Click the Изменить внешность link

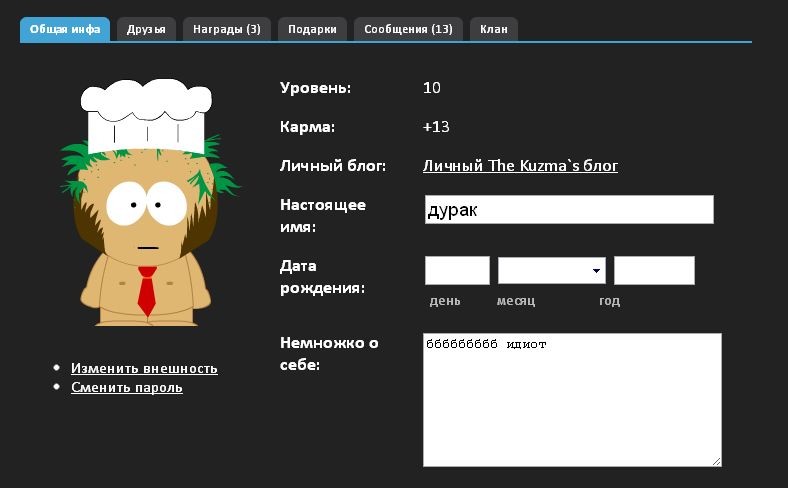click(144, 368)
